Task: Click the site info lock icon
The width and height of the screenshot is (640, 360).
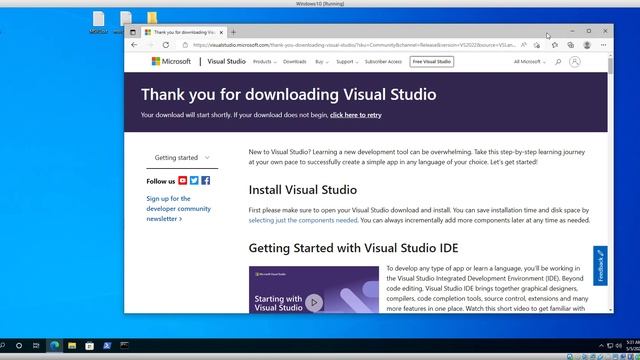Action: tap(185, 45)
